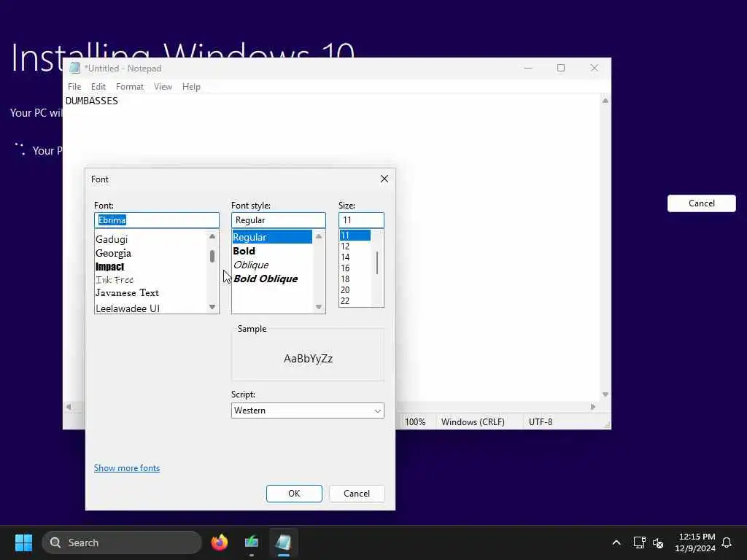The width and height of the screenshot is (747, 560).
Task: Select Ink Free in the font list
Action: pos(115,279)
